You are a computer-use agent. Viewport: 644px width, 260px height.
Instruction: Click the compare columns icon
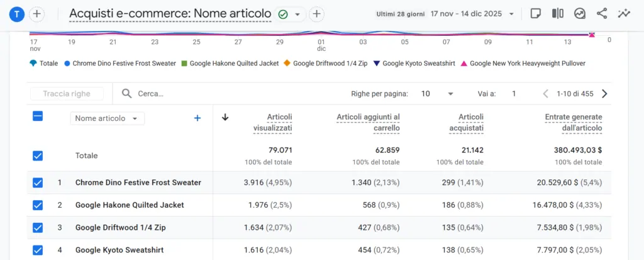(557, 14)
